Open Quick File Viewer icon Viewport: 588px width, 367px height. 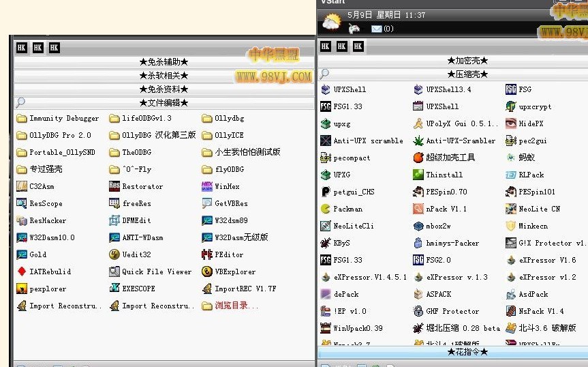(x=114, y=271)
